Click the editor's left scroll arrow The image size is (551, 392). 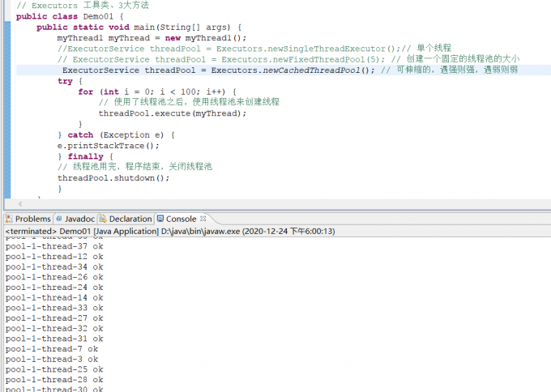[19, 203]
